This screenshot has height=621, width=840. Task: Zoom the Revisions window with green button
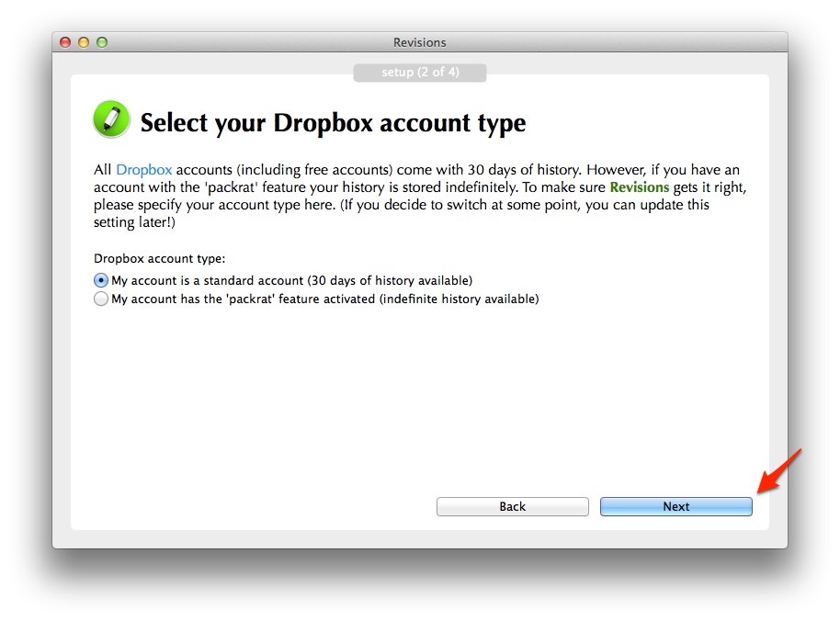click(102, 42)
